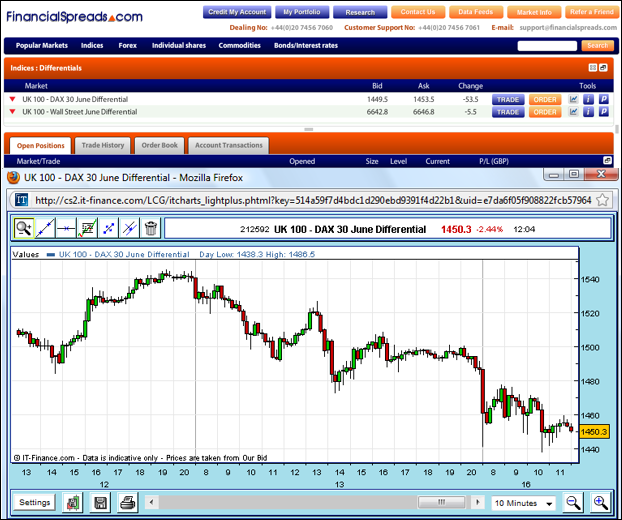The width and height of the screenshot is (622, 520).
Task: Click the Day Low 1438.3 High 1486.5 legend text
Action: click(x=257, y=254)
